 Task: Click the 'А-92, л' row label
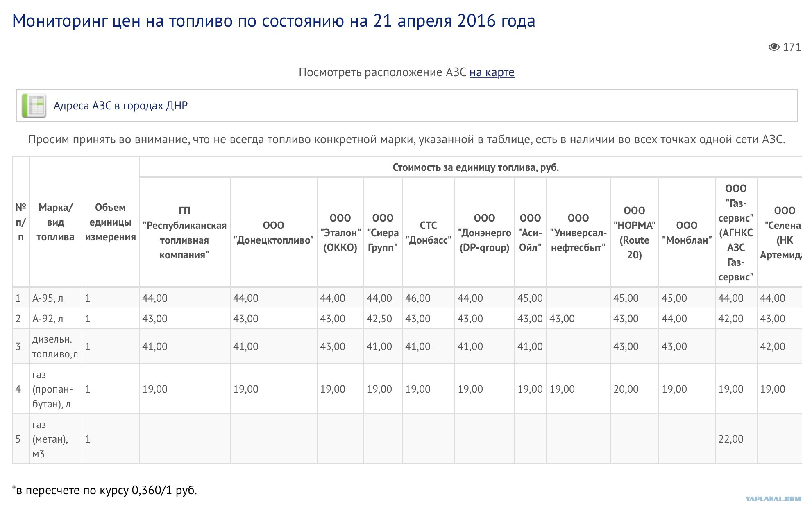click(48, 319)
